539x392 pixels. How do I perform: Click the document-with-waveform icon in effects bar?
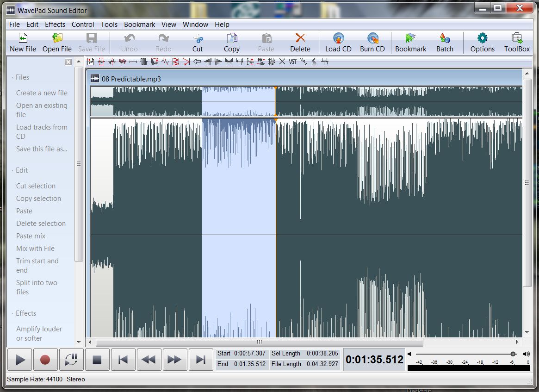point(90,62)
